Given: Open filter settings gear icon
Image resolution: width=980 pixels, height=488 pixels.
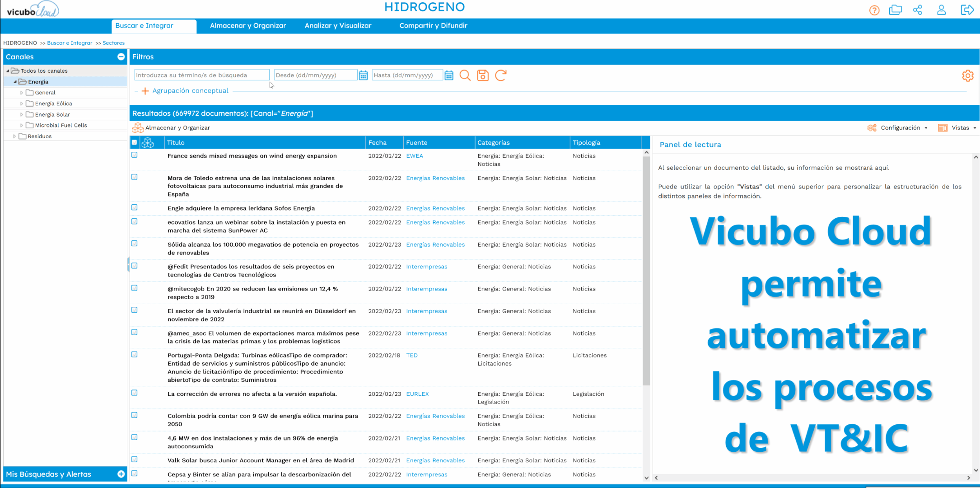Looking at the screenshot, I should click(x=967, y=75).
